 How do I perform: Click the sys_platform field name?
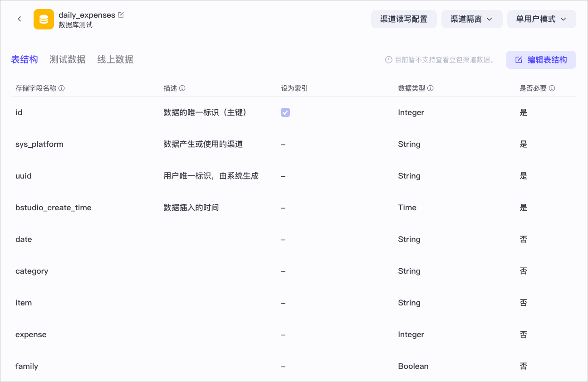pyautogui.click(x=39, y=144)
